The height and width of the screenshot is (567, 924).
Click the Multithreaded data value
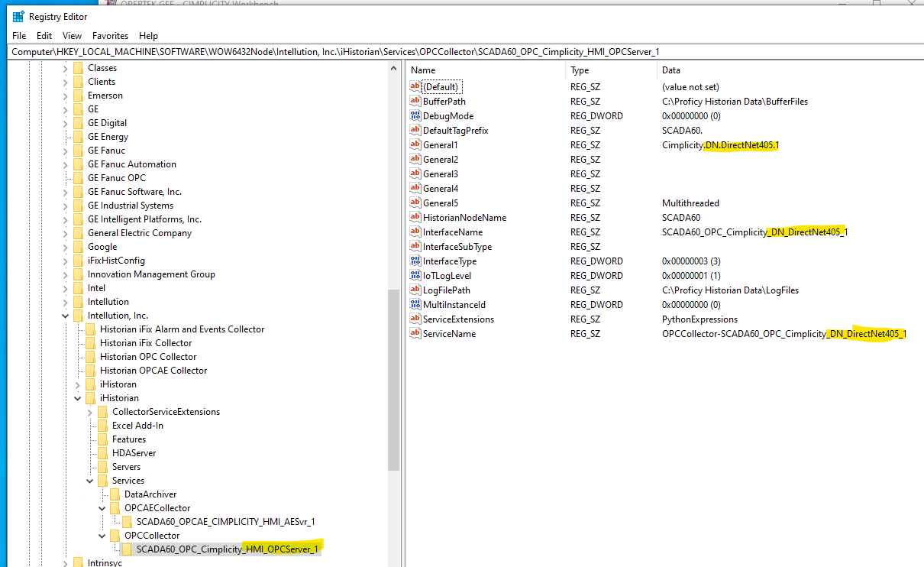[690, 202]
